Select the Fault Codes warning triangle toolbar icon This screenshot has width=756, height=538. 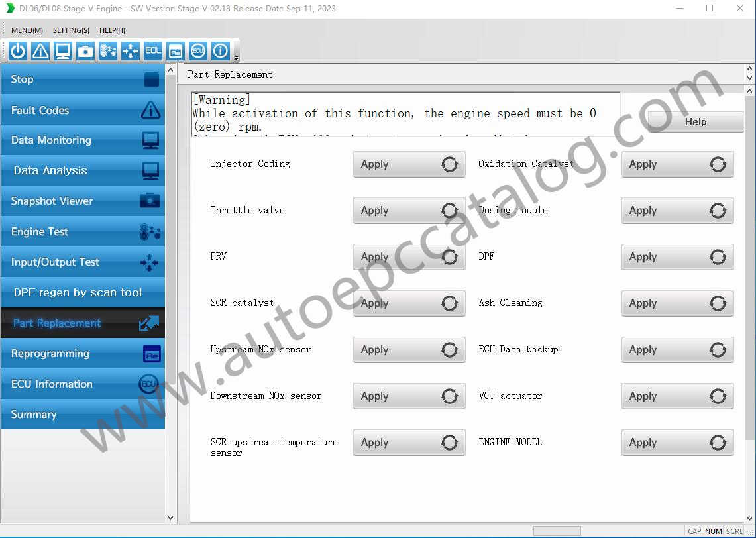coord(40,50)
